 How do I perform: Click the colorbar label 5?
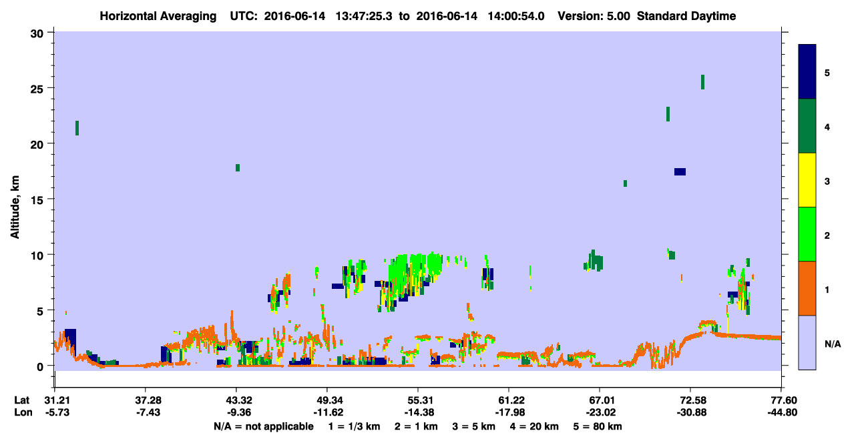[827, 72]
